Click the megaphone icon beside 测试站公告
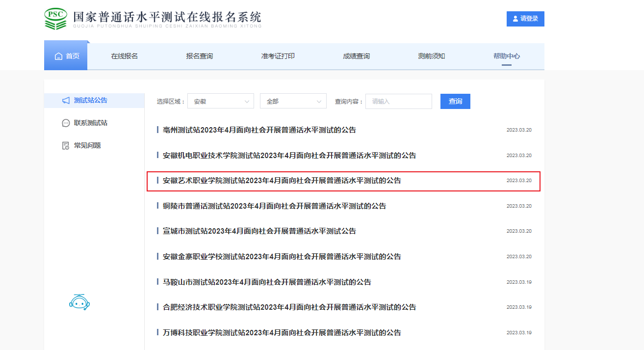This screenshot has width=644, height=350. click(x=66, y=101)
